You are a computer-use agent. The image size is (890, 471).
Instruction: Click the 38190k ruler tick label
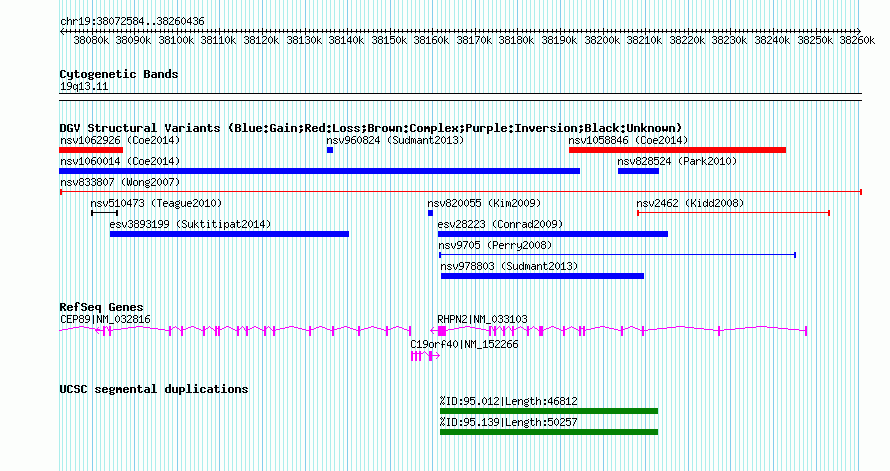click(559, 40)
